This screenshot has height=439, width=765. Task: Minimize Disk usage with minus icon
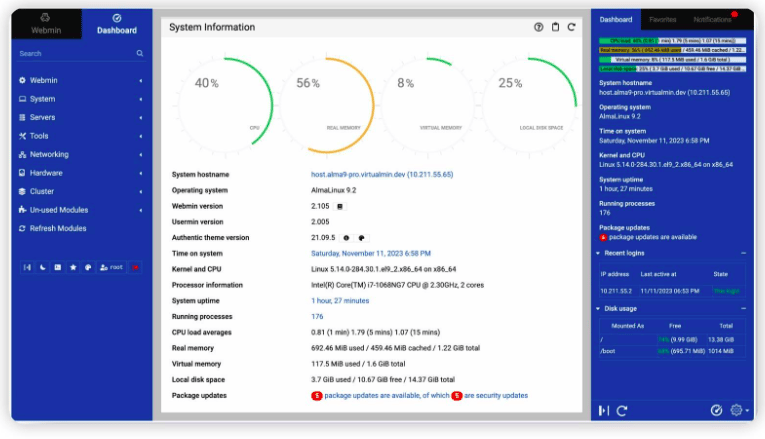tap(743, 309)
